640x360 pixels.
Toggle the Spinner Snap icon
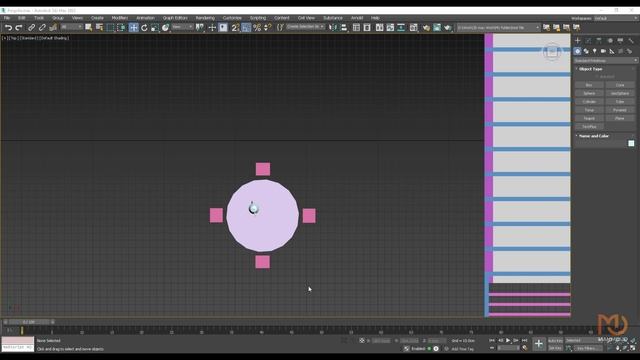268,28
